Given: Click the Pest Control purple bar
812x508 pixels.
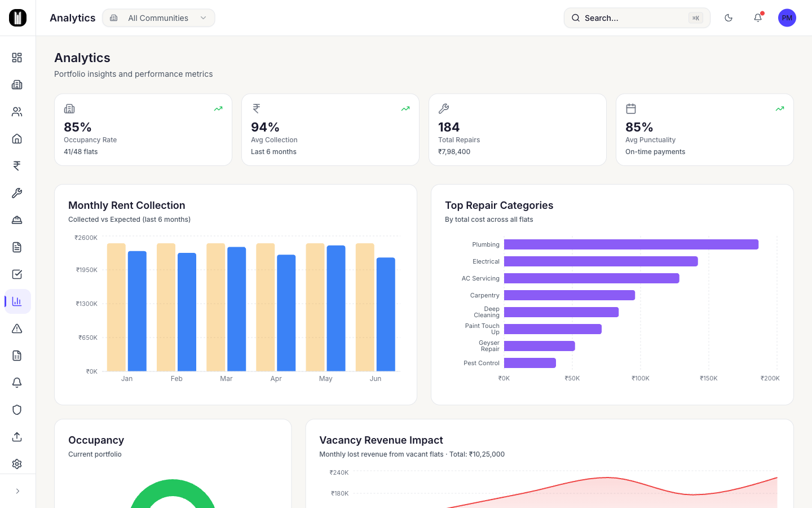Looking at the screenshot, I should pyautogui.click(x=530, y=363).
